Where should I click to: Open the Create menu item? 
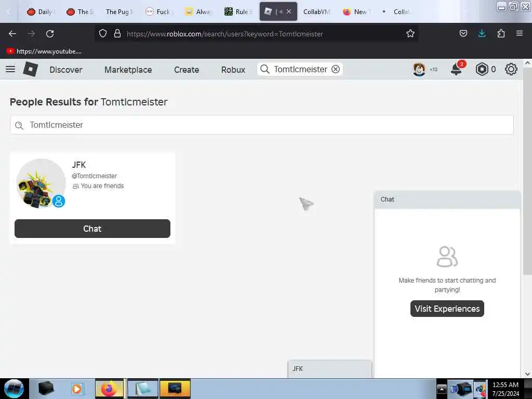click(x=187, y=70)
